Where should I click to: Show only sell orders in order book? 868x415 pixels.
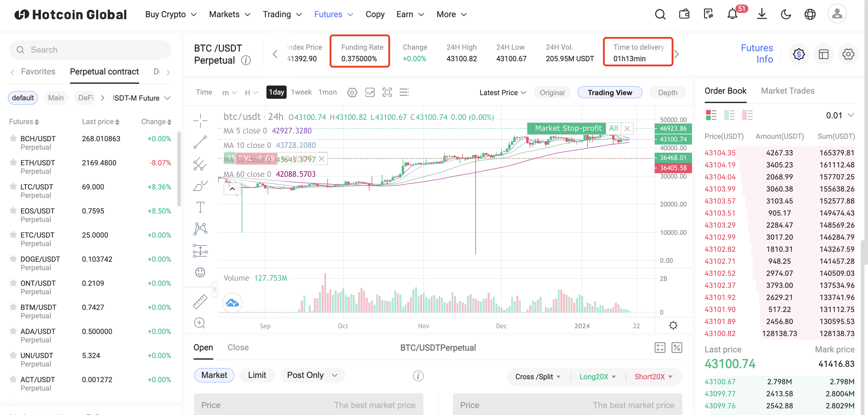tap(747, 115)
